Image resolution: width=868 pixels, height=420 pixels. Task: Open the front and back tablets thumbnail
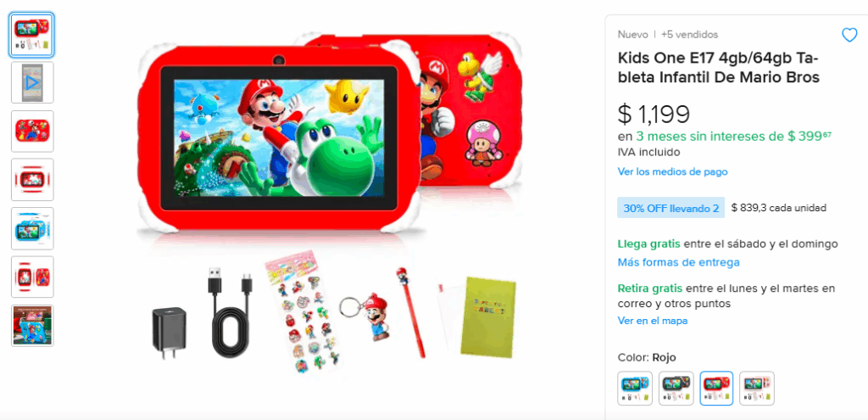click(x=32, y=277)
